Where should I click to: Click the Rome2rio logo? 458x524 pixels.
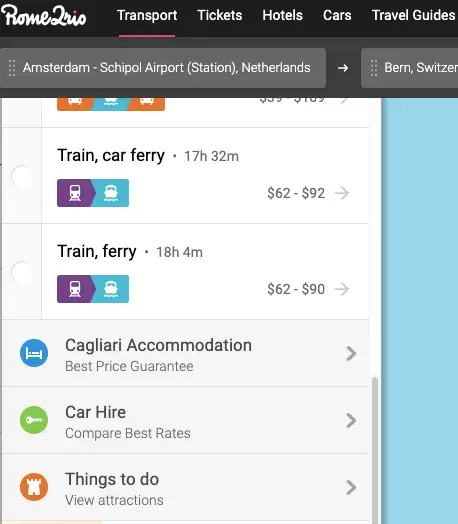(43, 16)
